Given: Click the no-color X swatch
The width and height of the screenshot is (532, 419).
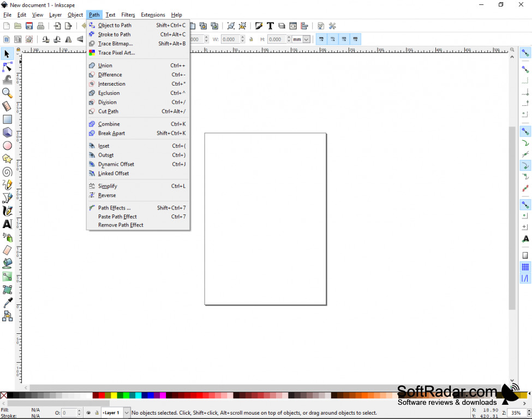Looking at the screenshot, I should pyautogui.click(x=3, y=395).
